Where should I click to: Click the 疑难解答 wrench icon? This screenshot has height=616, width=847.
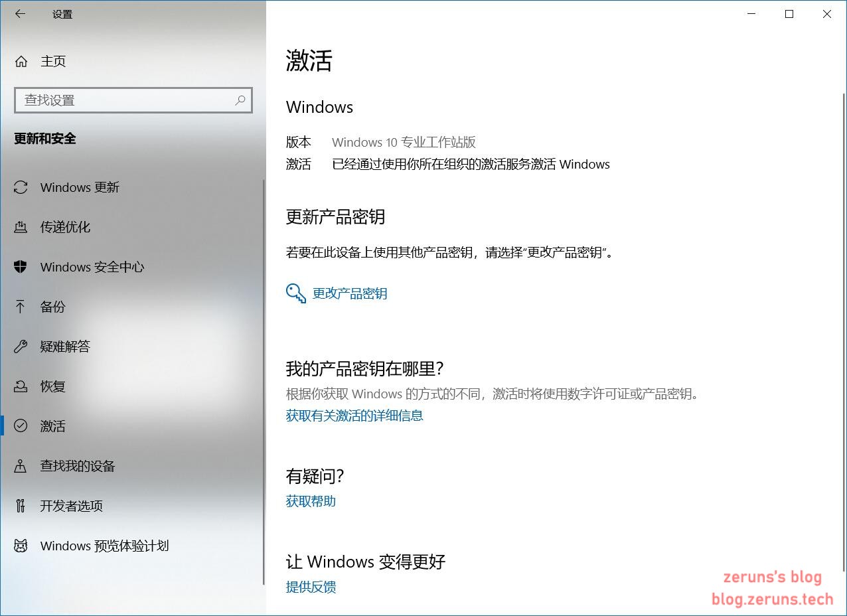point(21,346)
